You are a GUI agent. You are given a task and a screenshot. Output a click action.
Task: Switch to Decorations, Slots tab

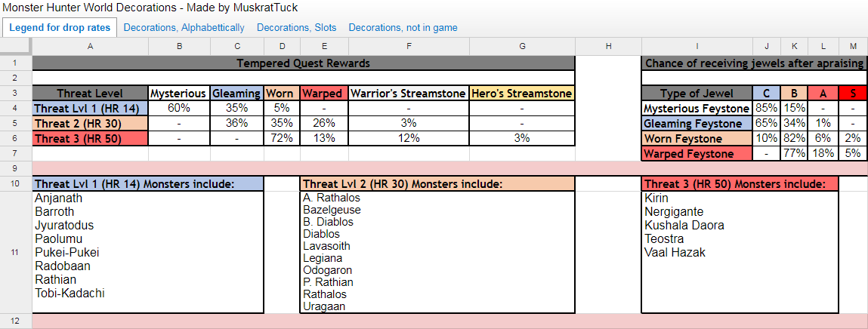point(296,28)
